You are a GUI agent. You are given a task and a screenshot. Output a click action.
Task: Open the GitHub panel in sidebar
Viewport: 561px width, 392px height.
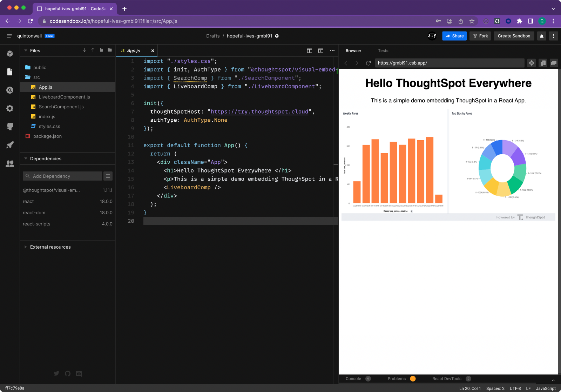[10, 126]
